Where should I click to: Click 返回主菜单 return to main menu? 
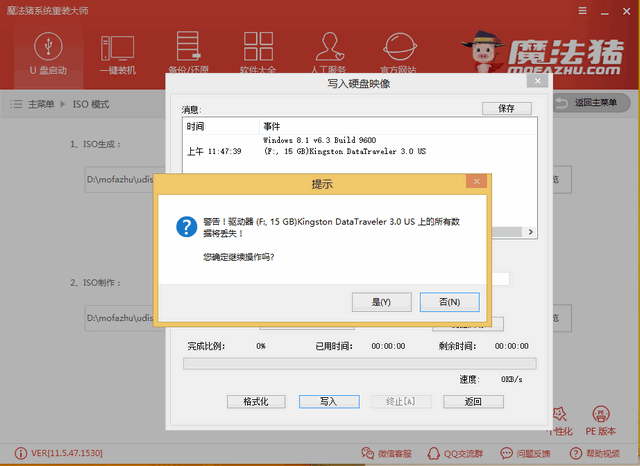pyautogui.click(x=595, y=103)
